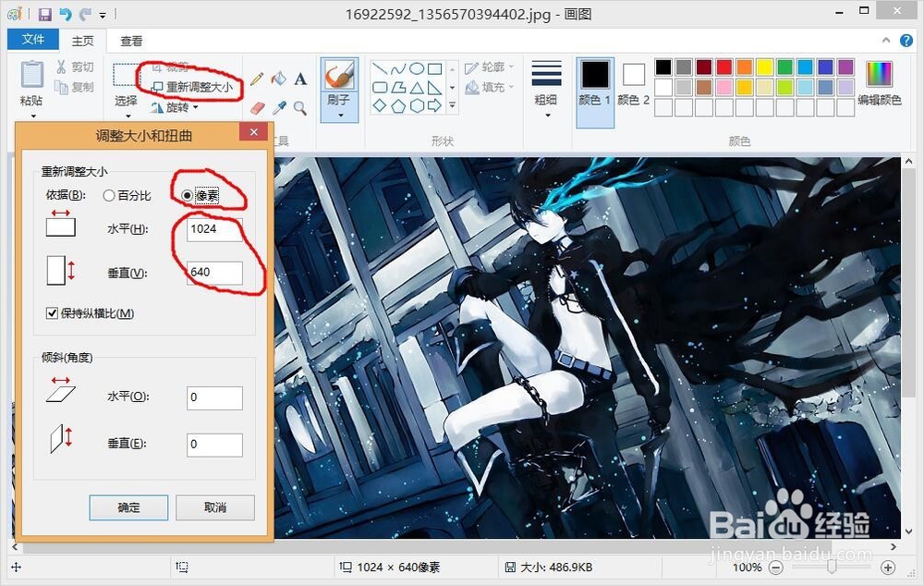The image size is (924, 586).
Task: Choose the curve shape in shapes gallery
Action: [x=398, y=69]
